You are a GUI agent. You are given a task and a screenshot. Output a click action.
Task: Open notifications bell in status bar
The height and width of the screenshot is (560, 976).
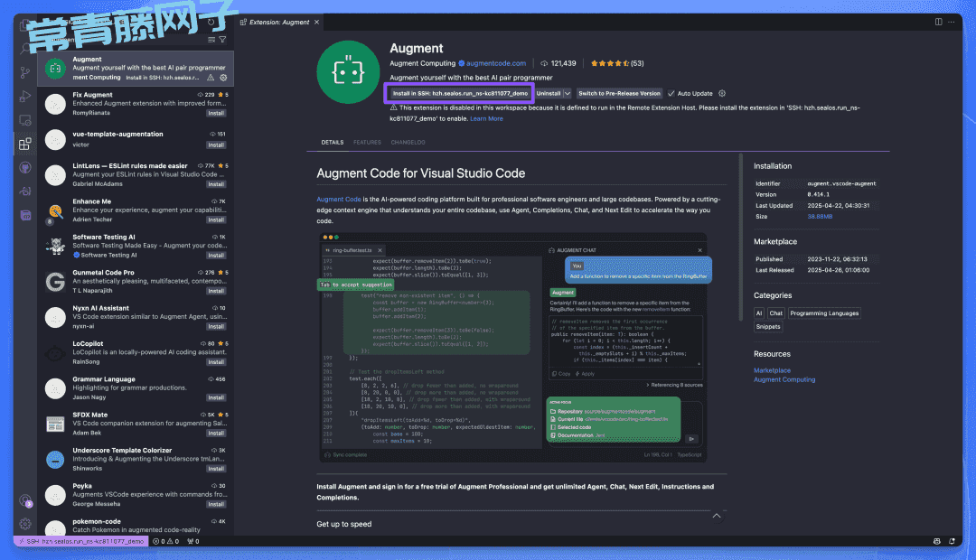(952, 541)
